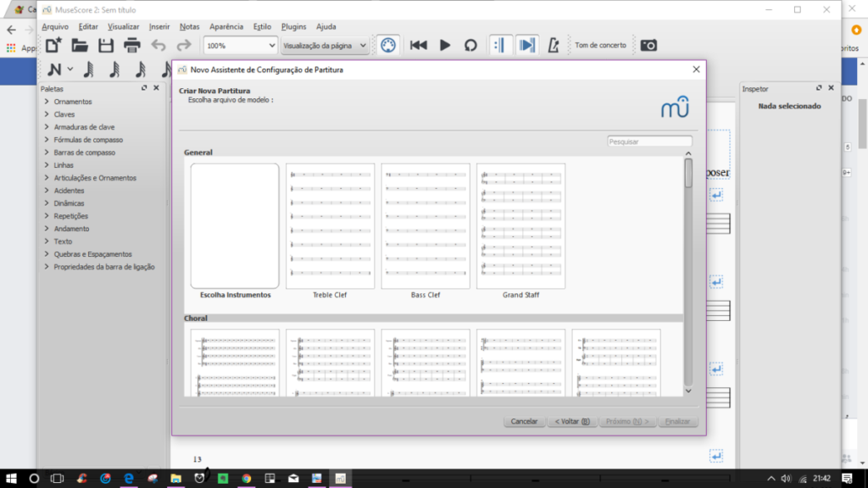Open the zoom 100% dropdown

pyautogui.click(x=241, y=46)
